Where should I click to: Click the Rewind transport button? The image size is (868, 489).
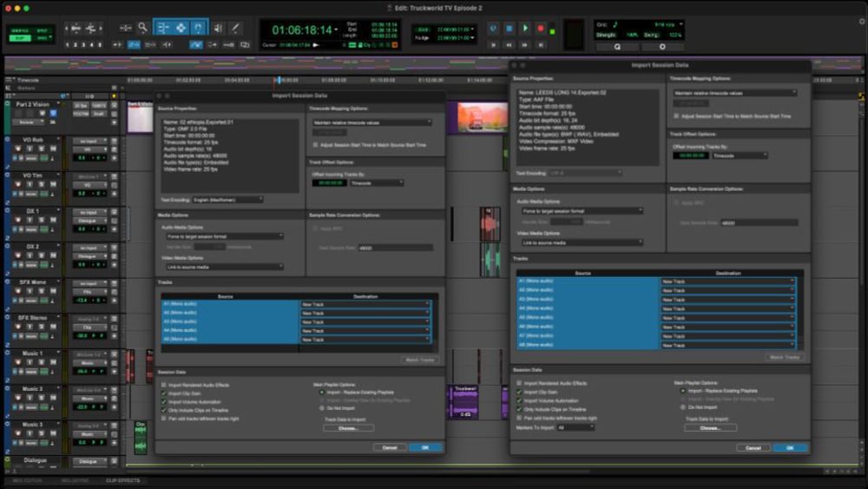[509, 45]
